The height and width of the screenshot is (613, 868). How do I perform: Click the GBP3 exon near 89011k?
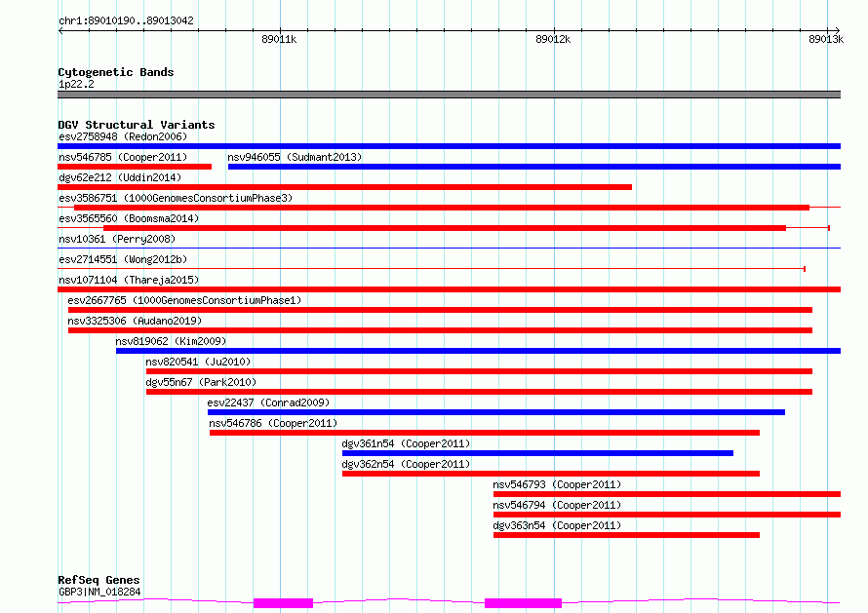[283, 603]
